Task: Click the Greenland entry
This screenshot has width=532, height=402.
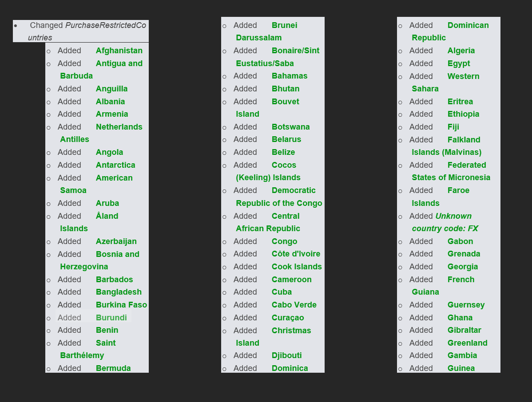Action: (448, 343)
